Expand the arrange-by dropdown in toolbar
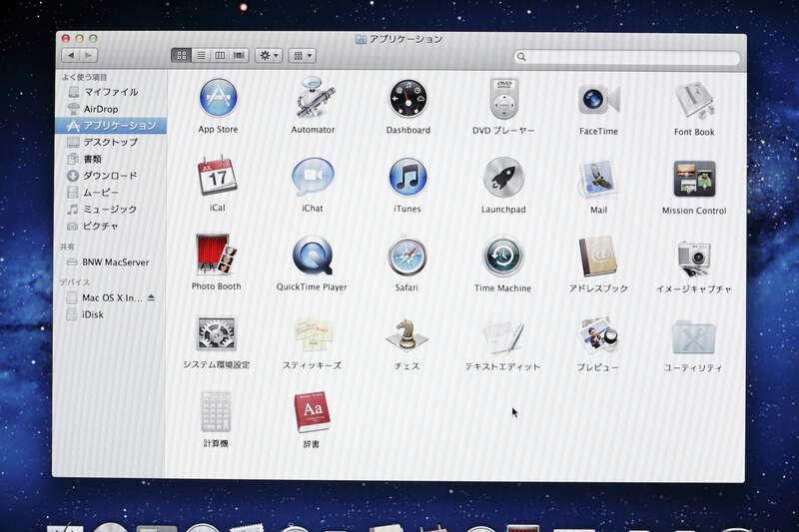Screen dimensions: 799x532 302,56
